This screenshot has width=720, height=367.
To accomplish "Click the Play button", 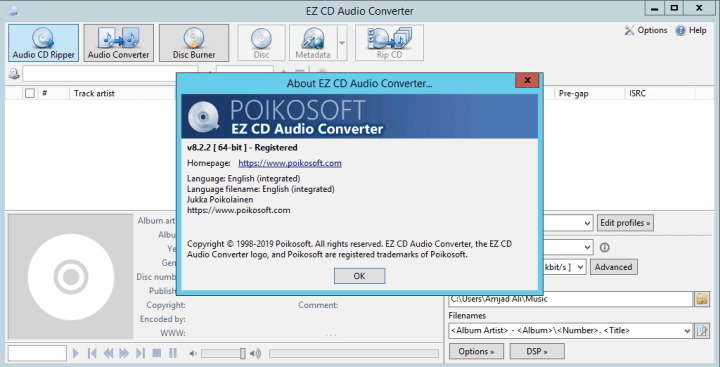I will (76, 353).
